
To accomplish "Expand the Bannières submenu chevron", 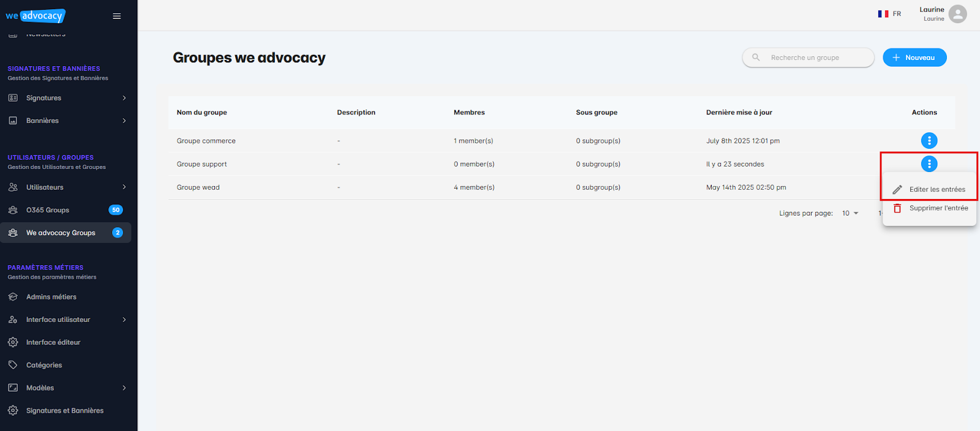I will 124,121.
